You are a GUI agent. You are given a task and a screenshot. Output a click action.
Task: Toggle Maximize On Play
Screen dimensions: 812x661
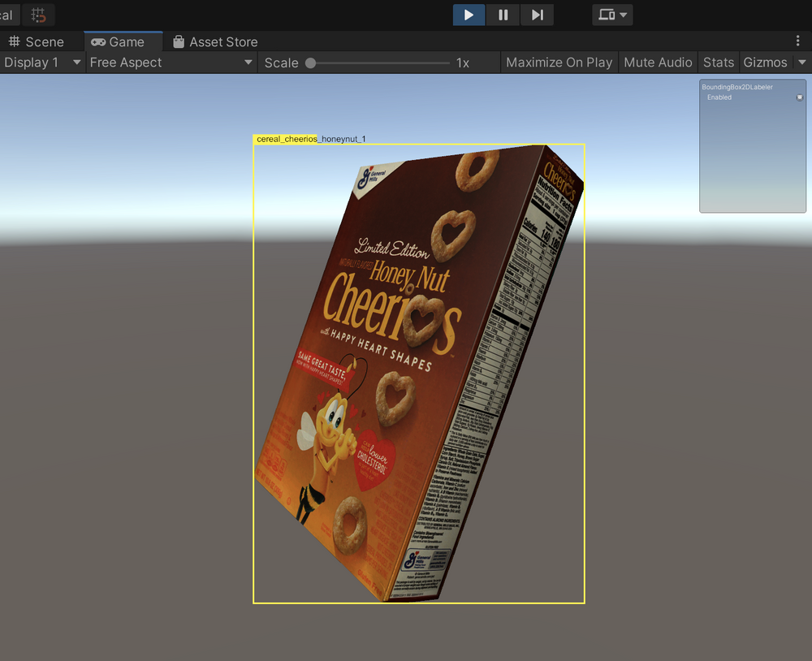click(559, 62)
